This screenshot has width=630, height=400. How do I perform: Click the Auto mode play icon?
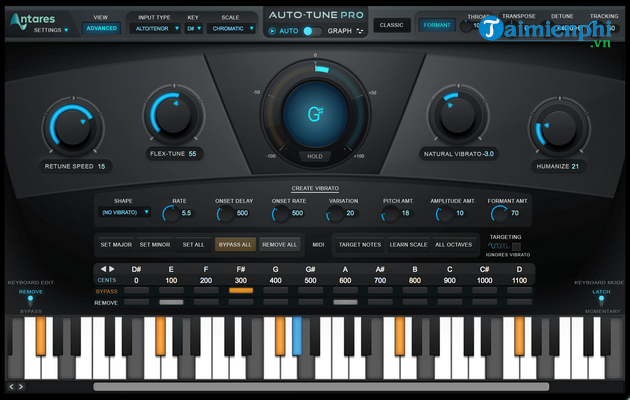click(x=272, y=31)
